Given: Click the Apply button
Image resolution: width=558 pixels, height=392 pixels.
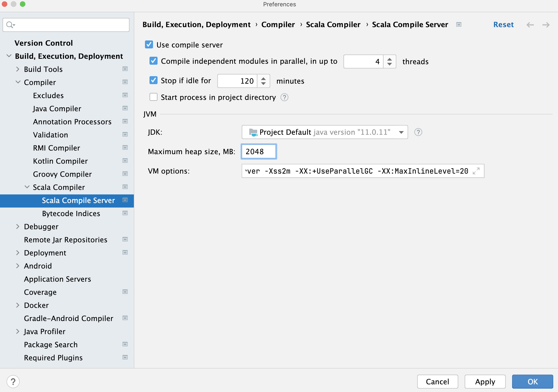Looking at the screenshot, I should (485, 380).
